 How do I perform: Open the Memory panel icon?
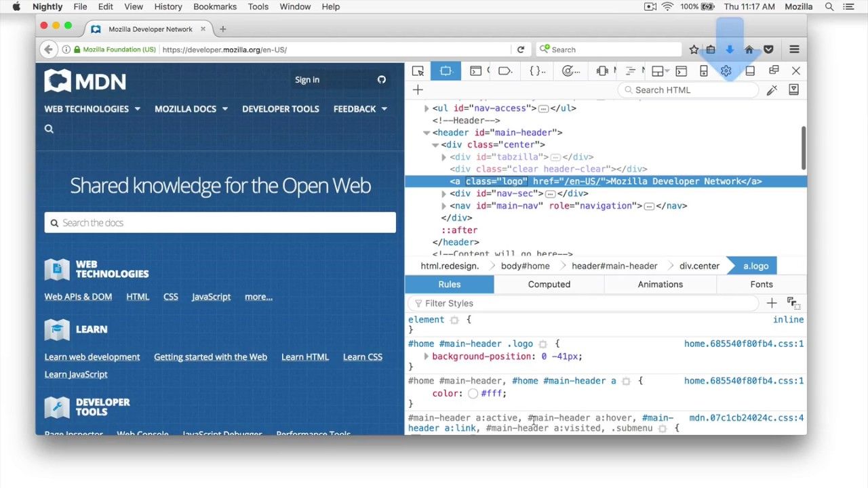(602, 71)
